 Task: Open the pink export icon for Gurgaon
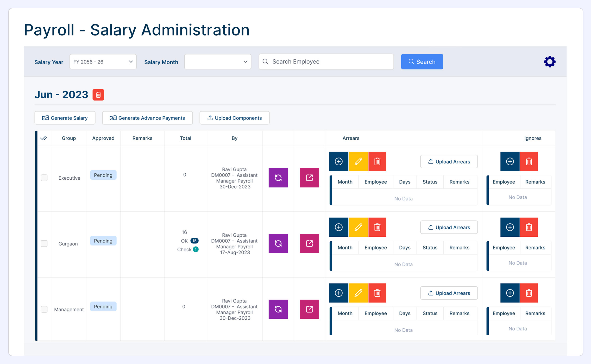(x=309, y=243)
